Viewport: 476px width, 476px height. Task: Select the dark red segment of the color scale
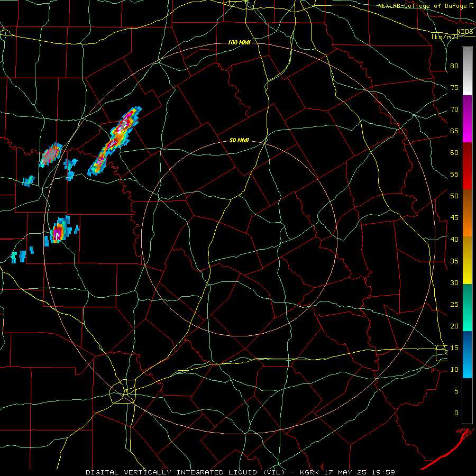(x=467, y=166)
